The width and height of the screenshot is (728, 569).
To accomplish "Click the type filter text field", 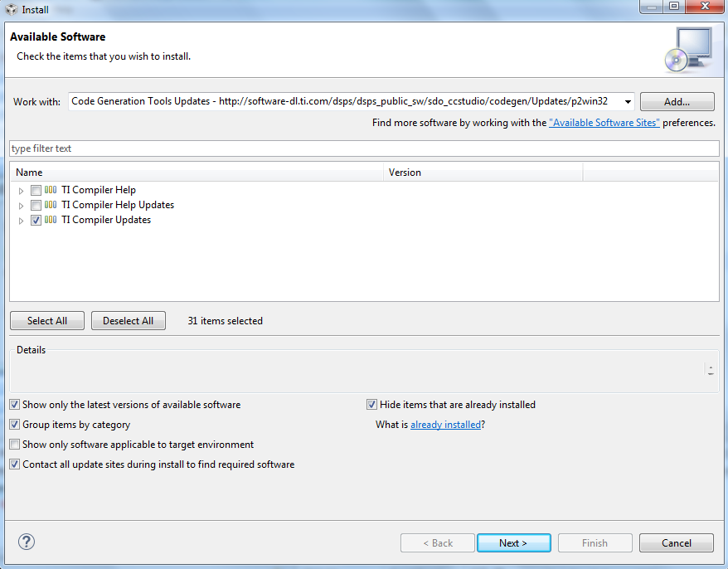I will click(x=365, y=148).
